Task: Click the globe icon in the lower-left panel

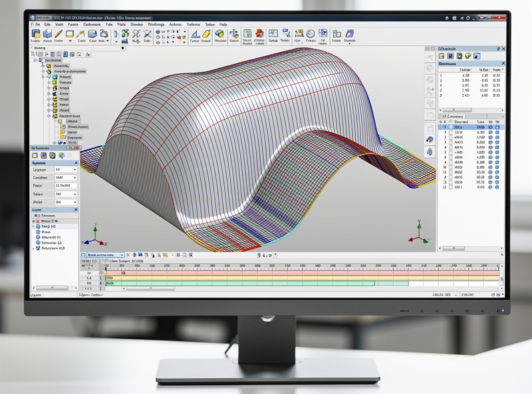Action: coord(61,156)
